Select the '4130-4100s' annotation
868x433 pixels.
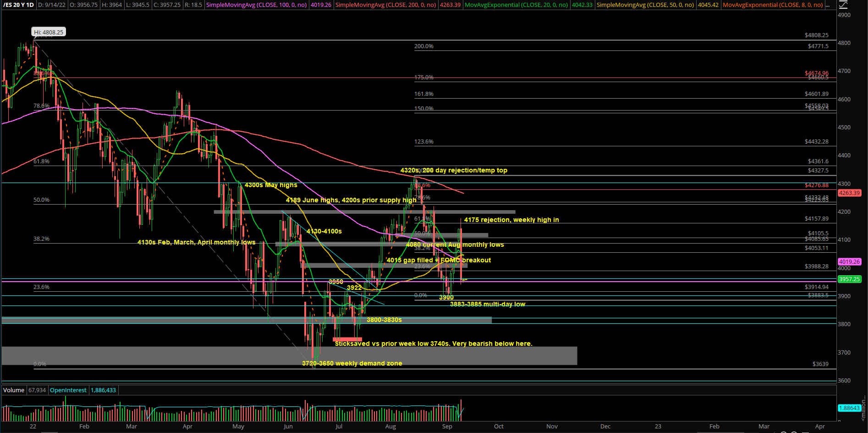point(324,231)
